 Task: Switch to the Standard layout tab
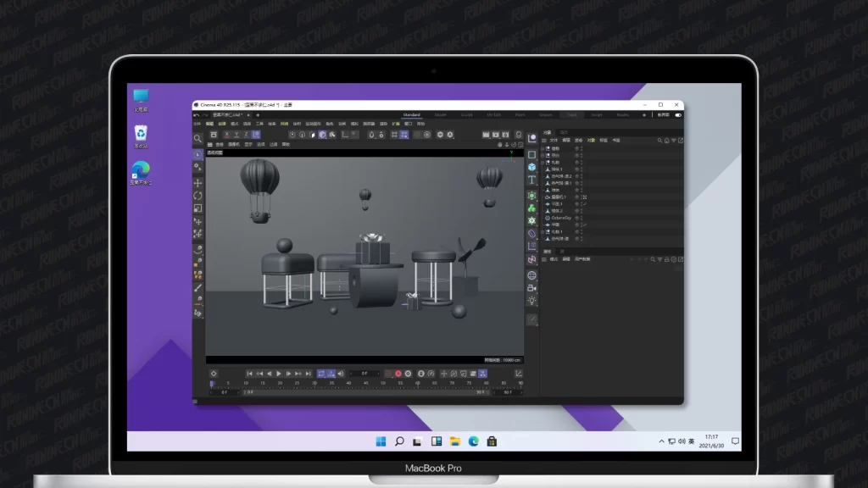(x=411, y=114)
